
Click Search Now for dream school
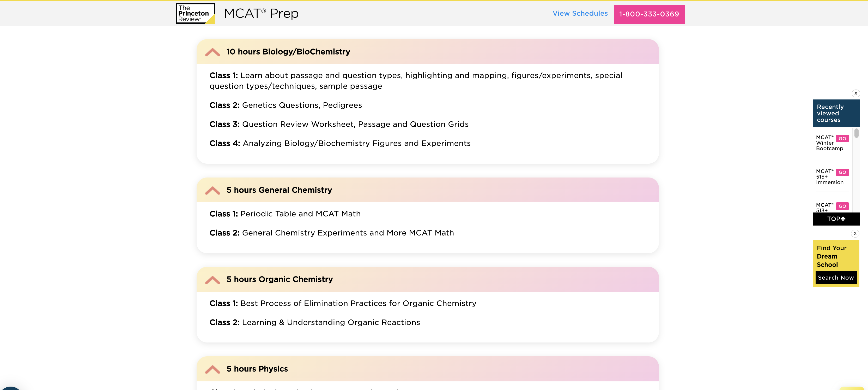coord(836,278)
